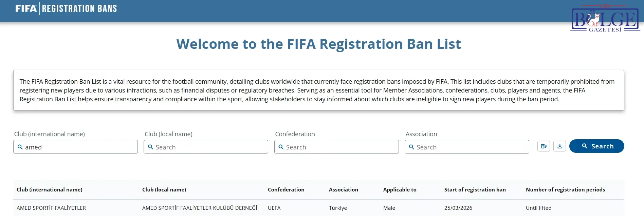This screenshot has height=224, width=644.
Task: Click the download list icon
Action: click(559, 146)
